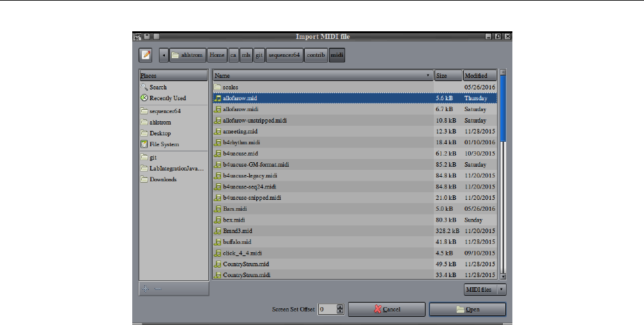Click the b4uacuse-legacy.midi file icon
Image resolution: width=644 pixels, height=325 pixels.
[218, 176]
